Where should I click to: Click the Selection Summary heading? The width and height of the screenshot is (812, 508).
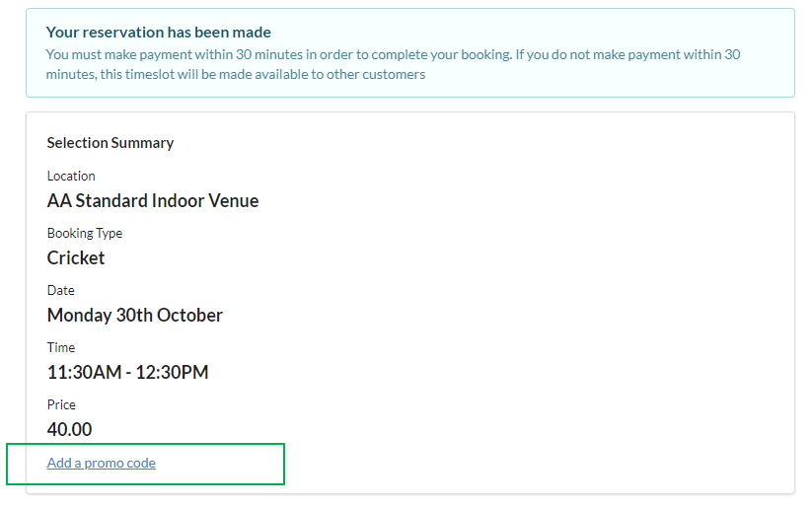click(110, 143)
